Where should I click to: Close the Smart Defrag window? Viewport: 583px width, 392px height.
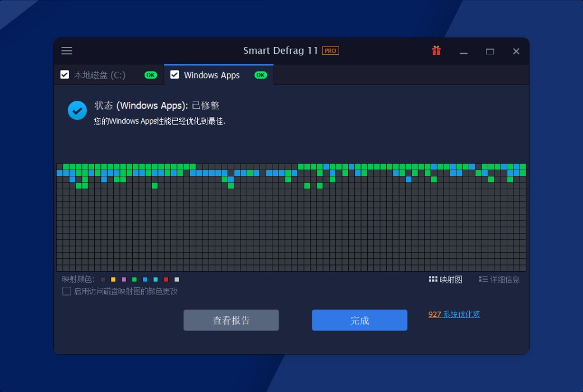tap(516, 52)
